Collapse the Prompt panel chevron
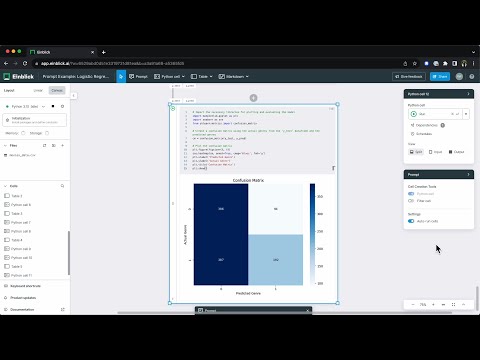 click(468, 175)
